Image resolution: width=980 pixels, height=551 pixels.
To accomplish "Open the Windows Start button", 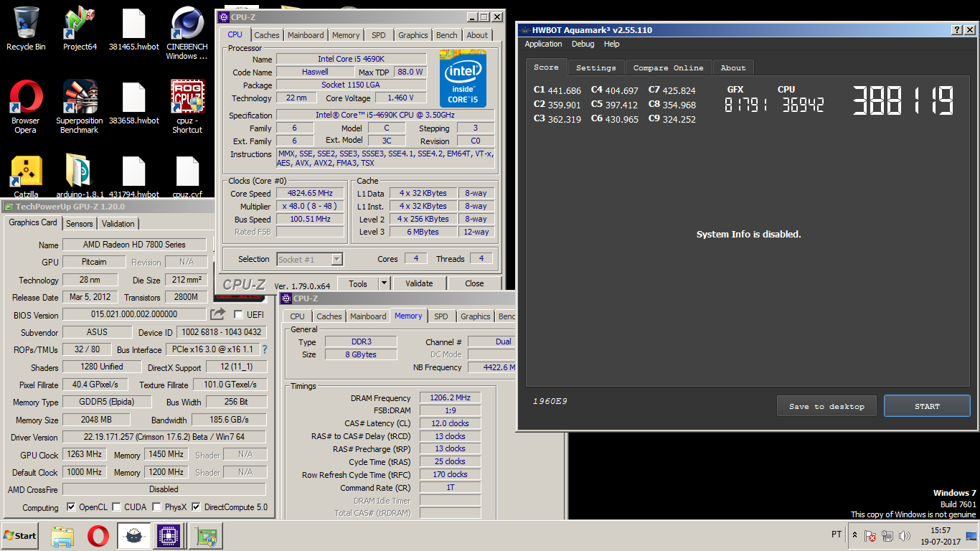I will (19, 536).
